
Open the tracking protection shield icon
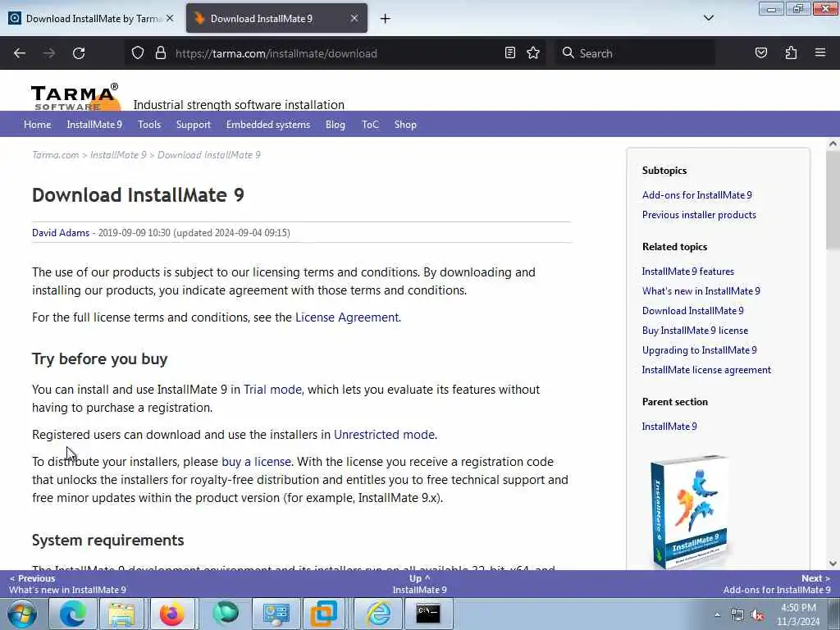tap(138, 53)
